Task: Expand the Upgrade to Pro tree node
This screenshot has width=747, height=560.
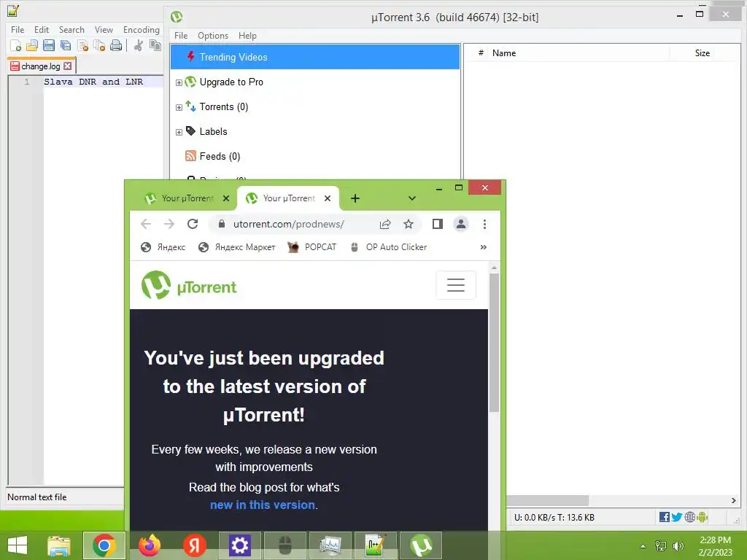Action: [179, 83]
